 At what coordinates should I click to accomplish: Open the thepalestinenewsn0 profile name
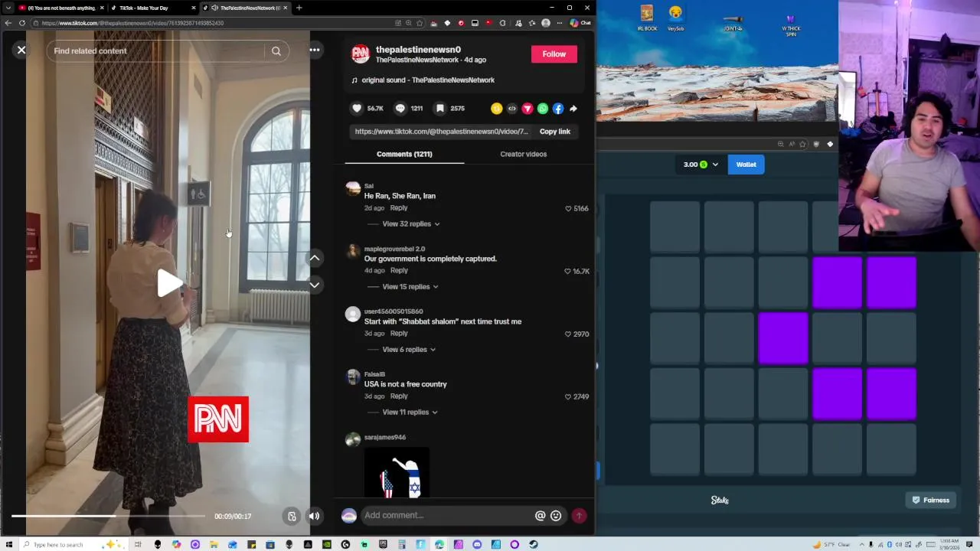tap(418, 50)
